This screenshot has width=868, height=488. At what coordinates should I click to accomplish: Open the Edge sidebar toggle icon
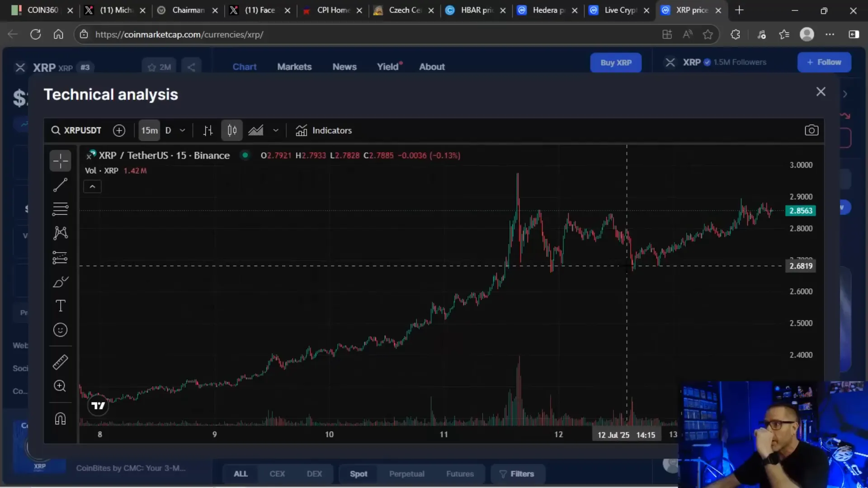[854, 34]
